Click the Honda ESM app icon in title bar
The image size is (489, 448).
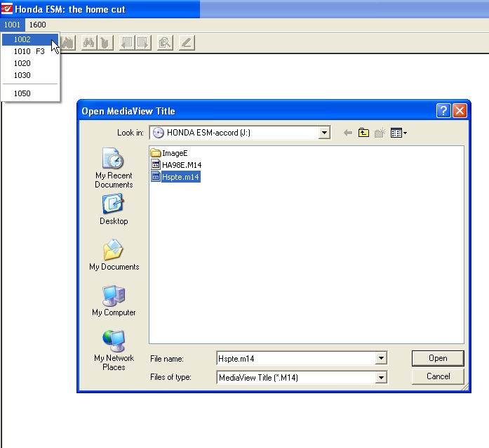tap(6, 8)
